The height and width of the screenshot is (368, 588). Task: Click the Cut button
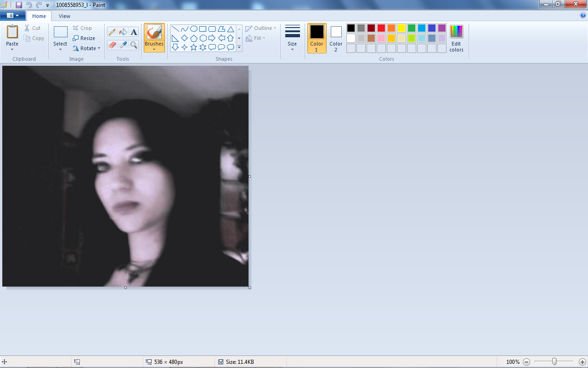point(33,28)
